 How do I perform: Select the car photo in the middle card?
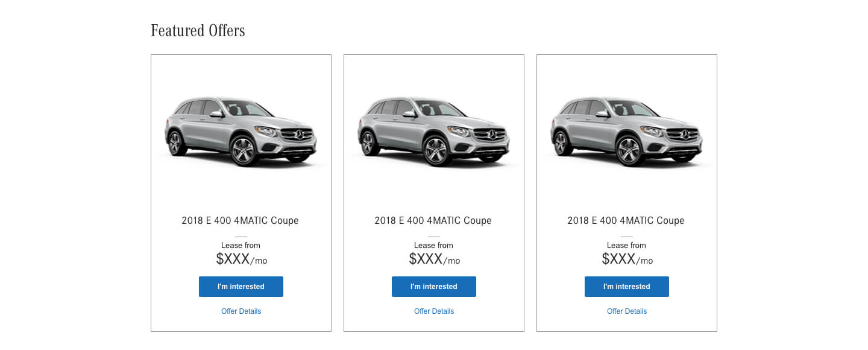433,130
